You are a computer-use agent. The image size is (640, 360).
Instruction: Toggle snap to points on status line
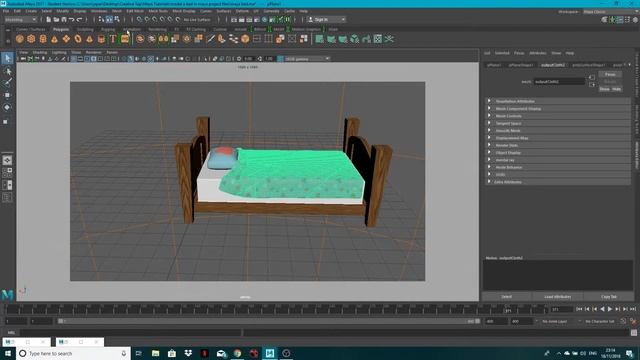(x=155, y=19)
